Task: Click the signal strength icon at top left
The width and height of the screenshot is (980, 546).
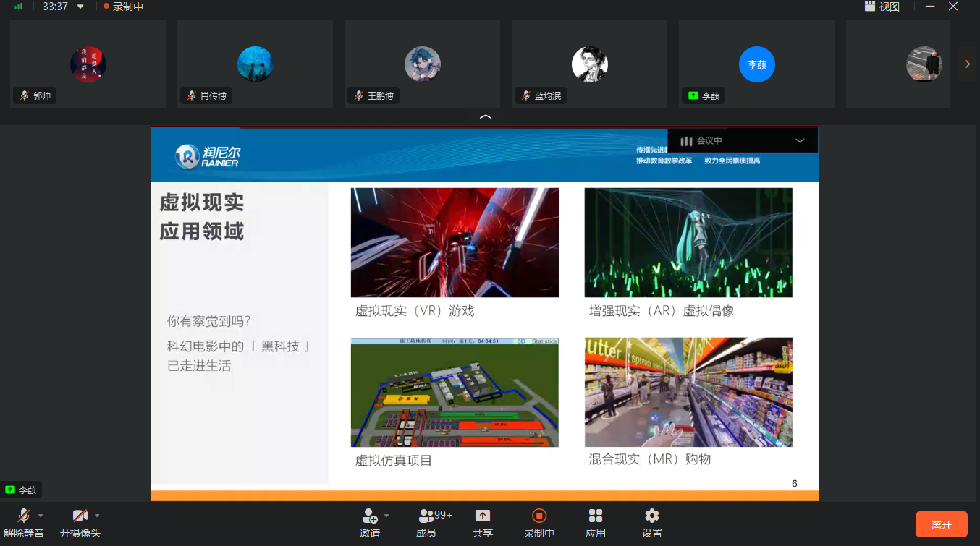Action: point(18,7)
